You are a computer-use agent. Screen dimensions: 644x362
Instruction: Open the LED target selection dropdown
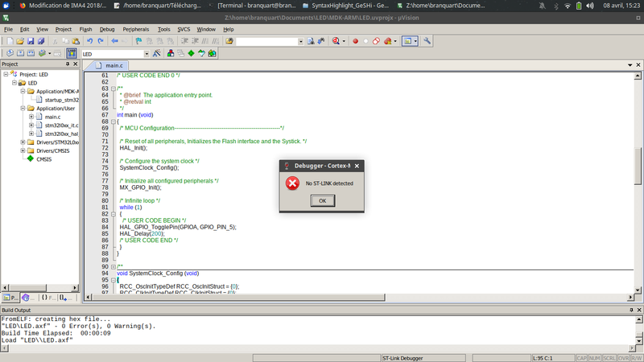(x=145, y=54)
